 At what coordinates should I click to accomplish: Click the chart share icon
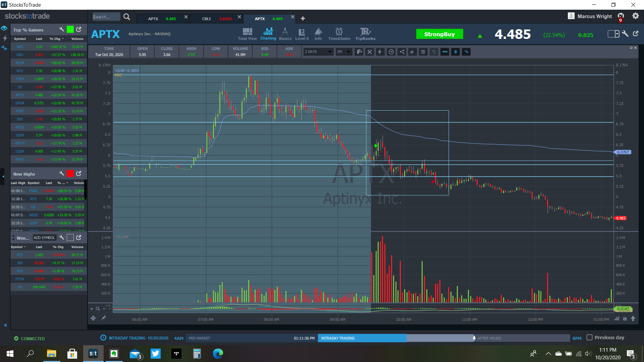(402, 52)
